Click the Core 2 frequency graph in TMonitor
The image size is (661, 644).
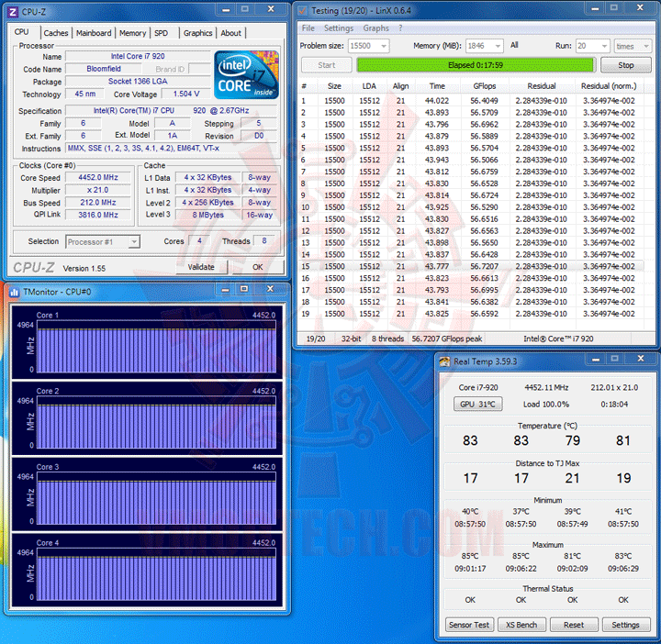(x=156, y=423)
